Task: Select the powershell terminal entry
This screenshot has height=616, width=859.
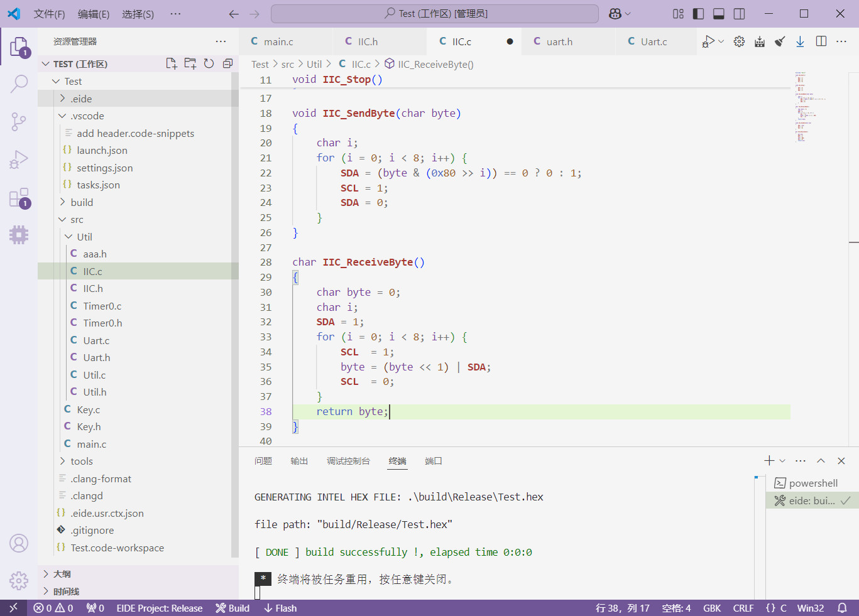Action: (812, 483)
